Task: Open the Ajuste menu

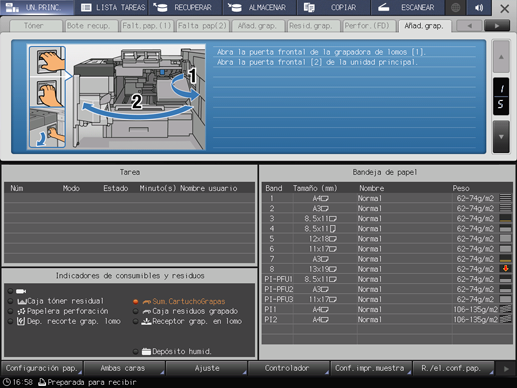Action: coord(207,368)
